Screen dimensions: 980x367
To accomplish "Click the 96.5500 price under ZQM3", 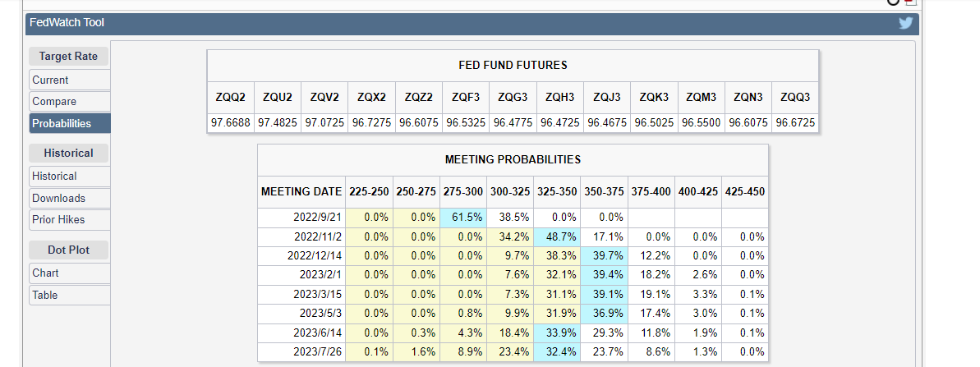I will [701, 122].
